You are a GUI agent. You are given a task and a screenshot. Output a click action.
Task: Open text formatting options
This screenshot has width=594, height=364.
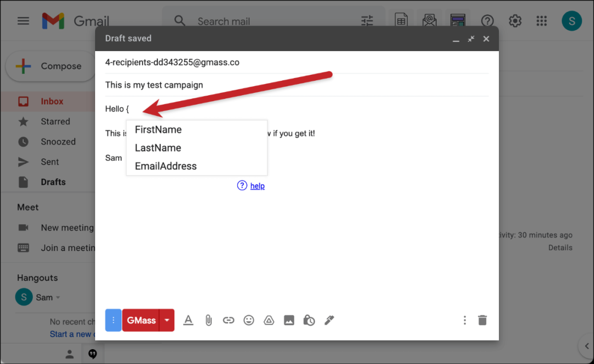click(188, 320)
